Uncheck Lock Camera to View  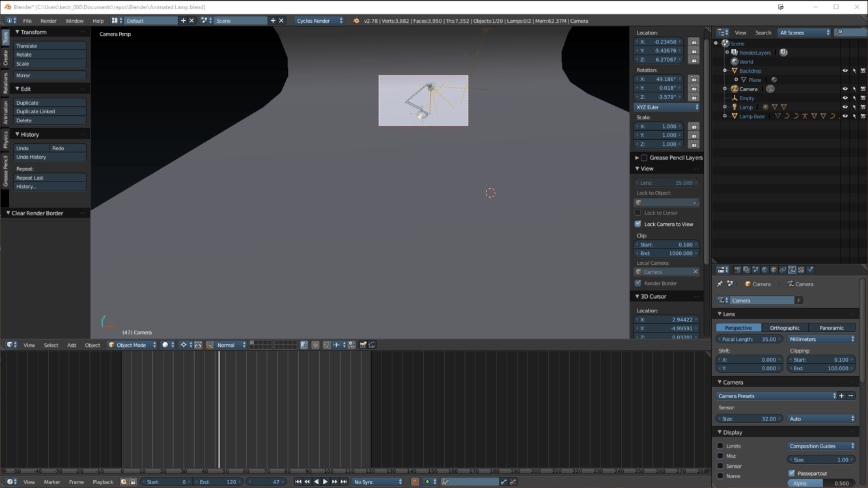pos(638,224)
